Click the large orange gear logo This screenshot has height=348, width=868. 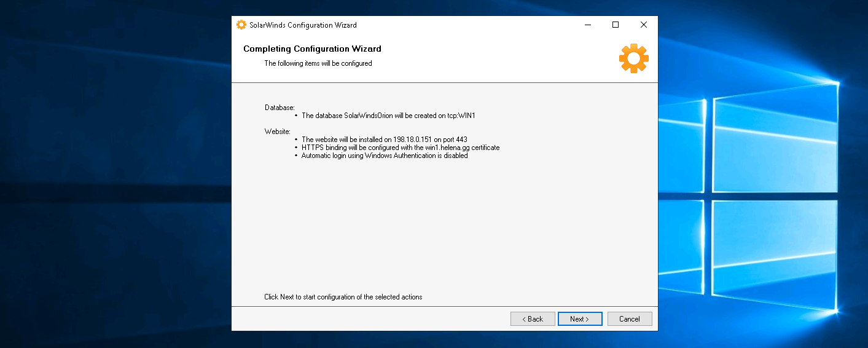click(633, 59)
